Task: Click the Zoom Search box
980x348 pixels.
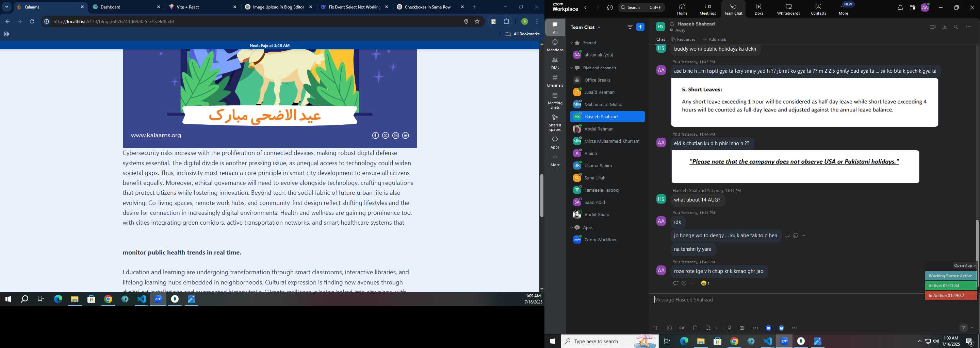Action: click(x=641, y=7)
